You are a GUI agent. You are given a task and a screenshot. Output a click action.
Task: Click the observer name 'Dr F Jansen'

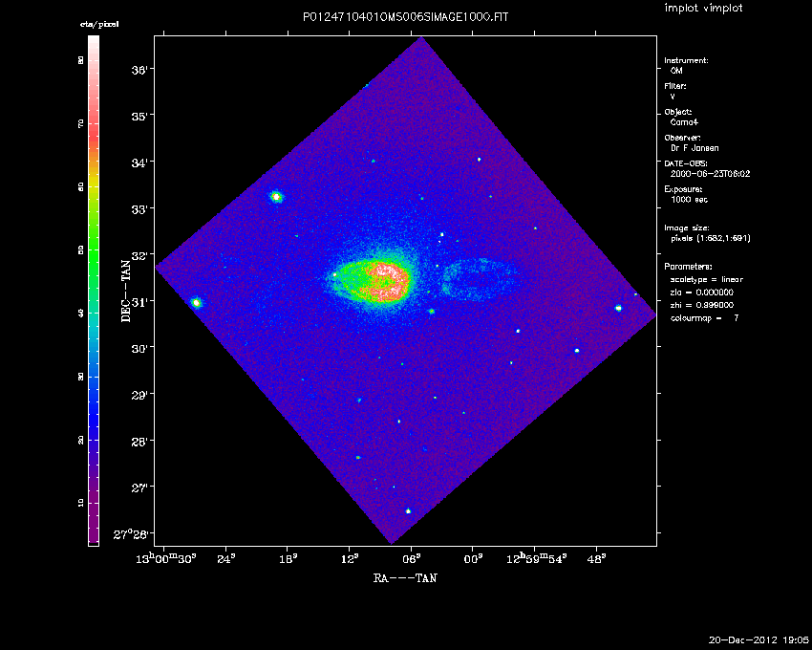(x=694, y=148)
